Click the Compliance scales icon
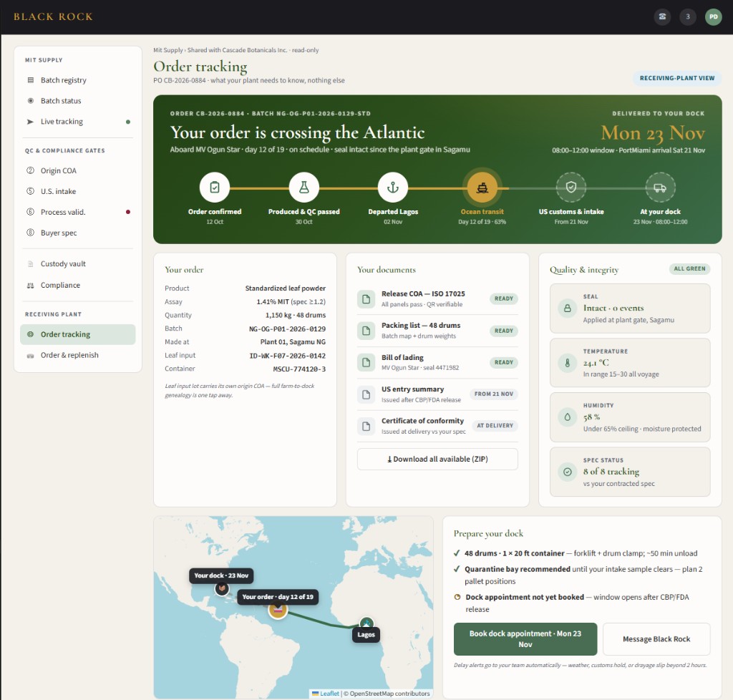The height and width of the screenshot is (700, 733). pyautogui.click(x=30, y=285)
